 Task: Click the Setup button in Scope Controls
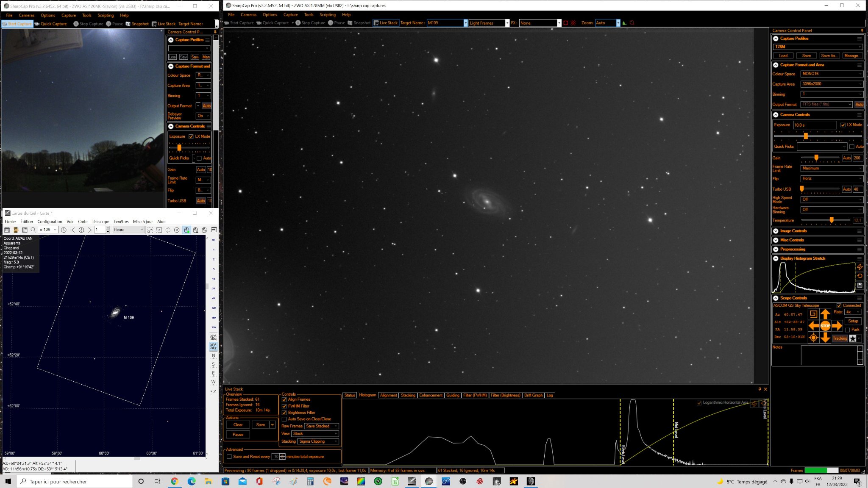coord(853,321)
